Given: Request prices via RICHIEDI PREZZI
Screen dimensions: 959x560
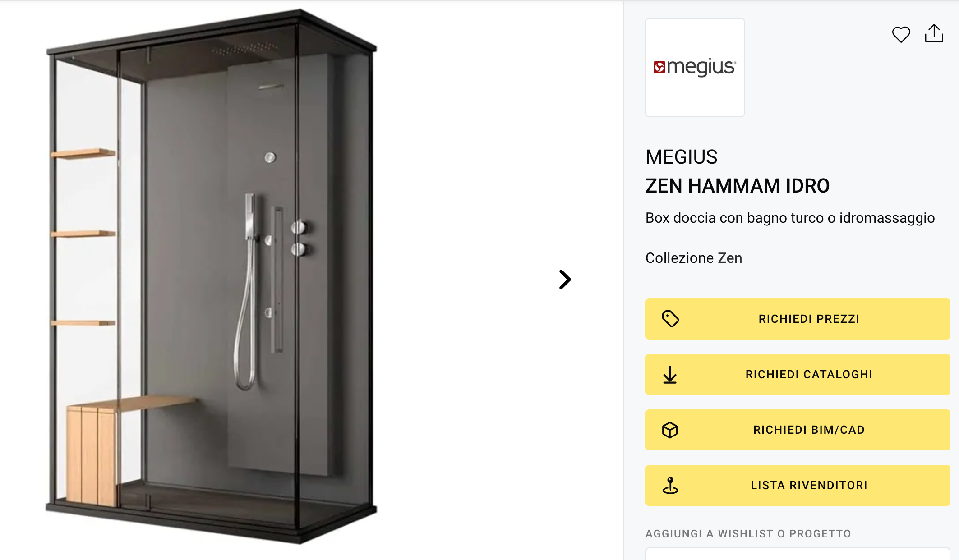Looking at the screenshot, I should [x=798, y=319].
